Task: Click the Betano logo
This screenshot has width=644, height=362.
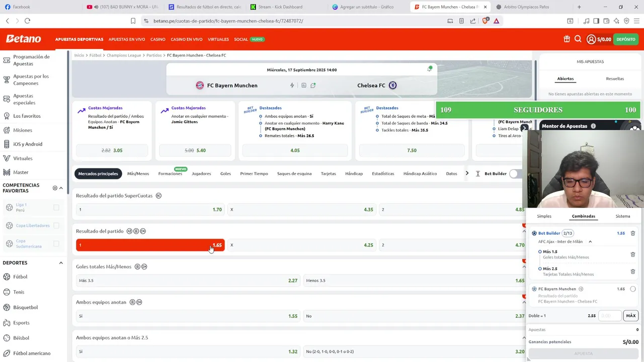Action: pyautogui.click(x=23, y=39)
